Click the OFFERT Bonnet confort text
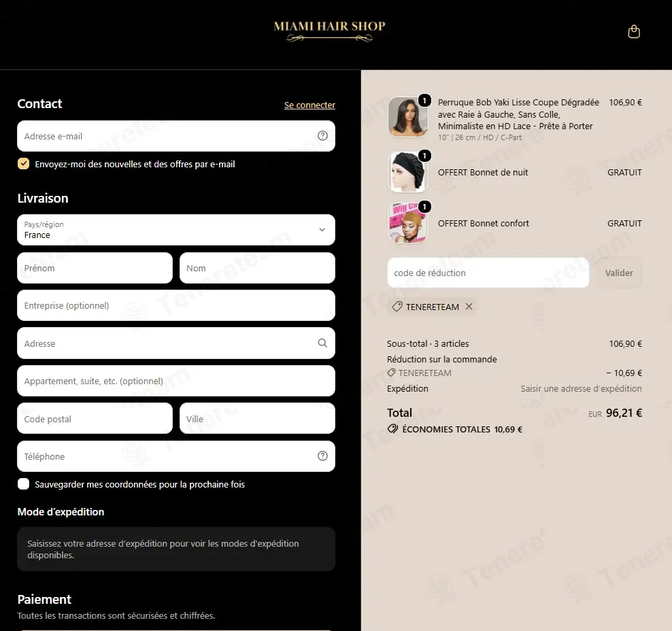Screen dimensions: 672x631 [x=483, y=223]
